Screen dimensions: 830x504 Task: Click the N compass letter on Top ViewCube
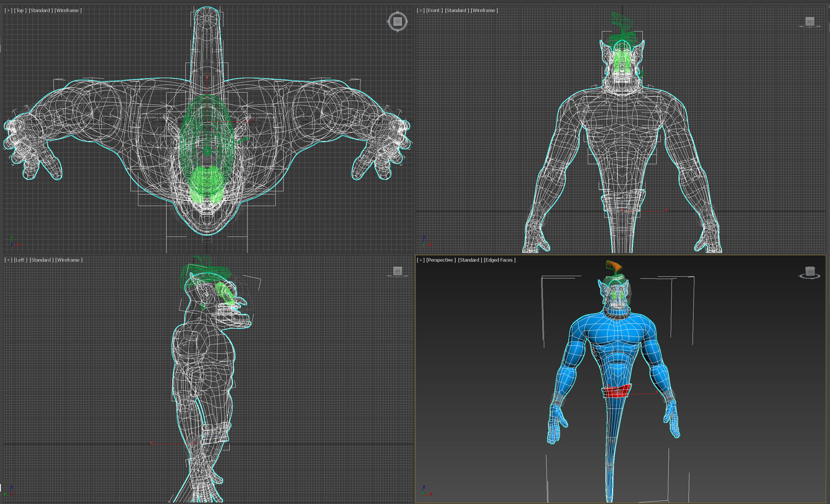point(398,12)
